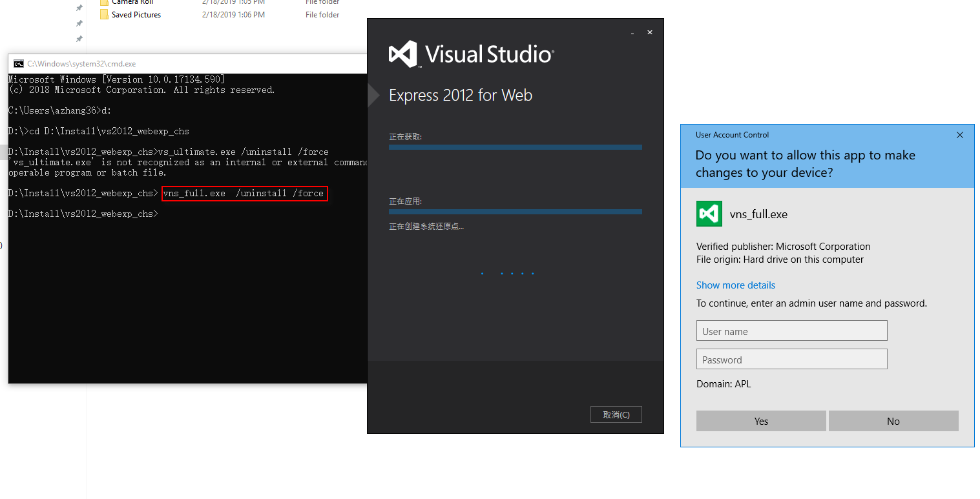Screen dimensions: 980x499
Task: Click the vns_full.exe application icon in the UAC dialog
Action: click(709, 214)
